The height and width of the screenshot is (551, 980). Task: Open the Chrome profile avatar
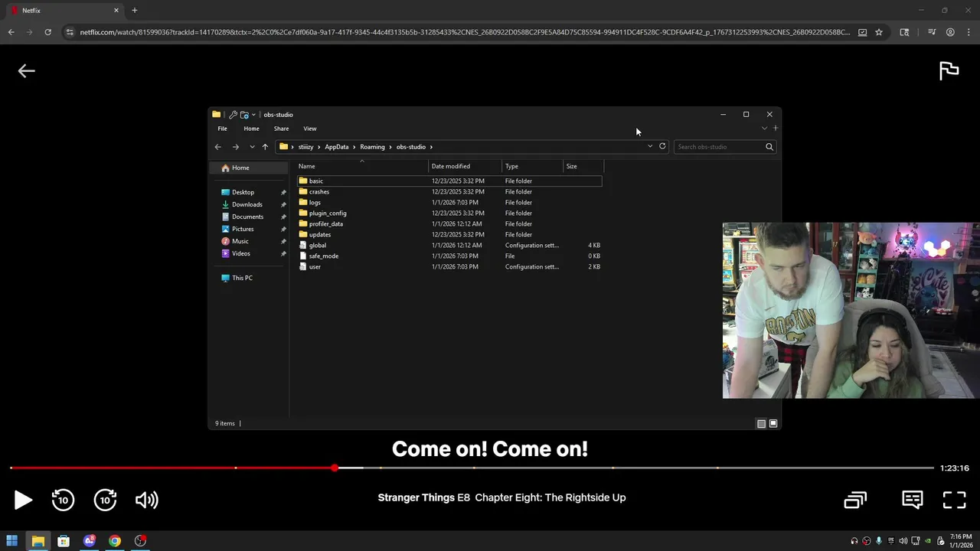click(950, 32)
